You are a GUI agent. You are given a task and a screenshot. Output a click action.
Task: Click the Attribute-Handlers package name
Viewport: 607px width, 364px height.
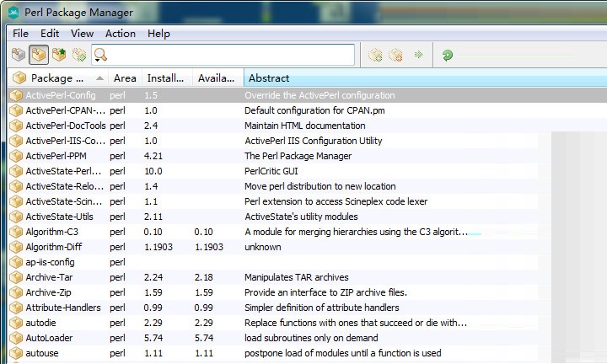coord(63,308)
